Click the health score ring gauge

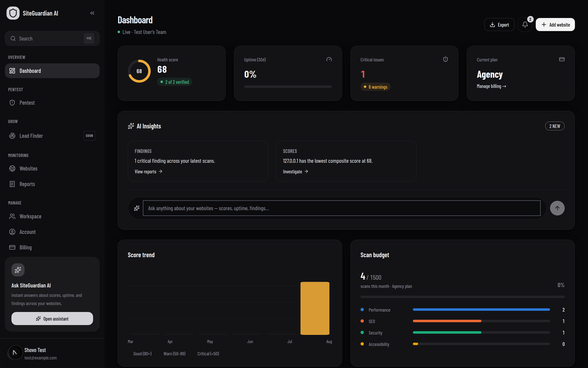139,71
